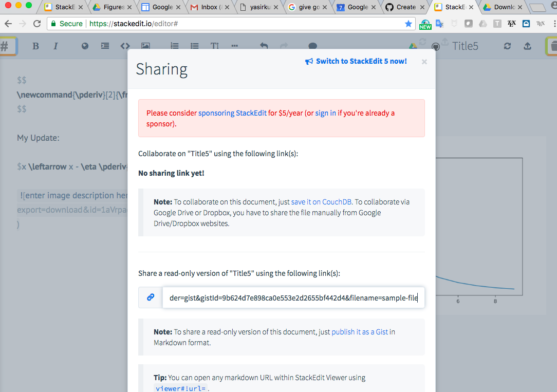
Task: Follow the "Switch to StackEdit 5 now!" link
Action: [x=361, y=62]
